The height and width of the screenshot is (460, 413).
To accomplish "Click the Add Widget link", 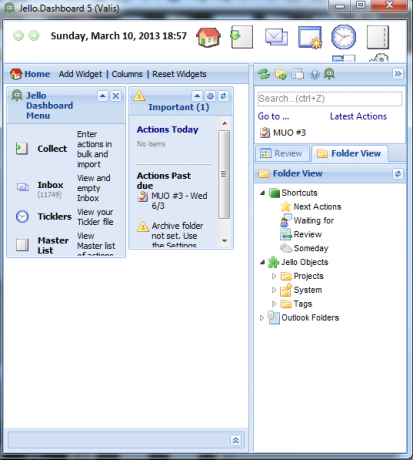I will click(x=80, y=74).
